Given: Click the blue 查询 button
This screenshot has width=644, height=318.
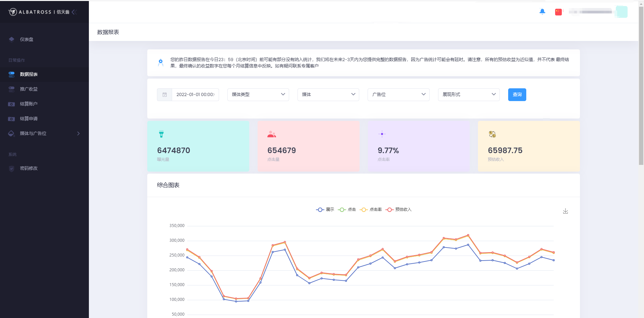Looking at the screenshot, I should coord(517,95).
